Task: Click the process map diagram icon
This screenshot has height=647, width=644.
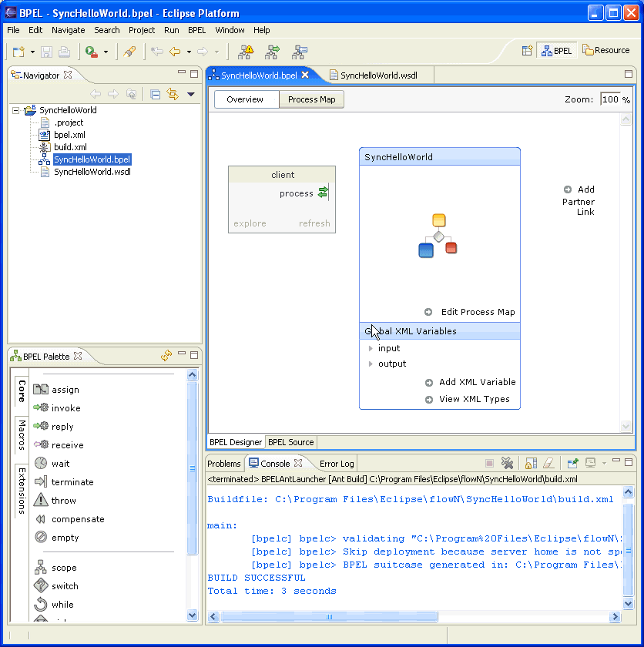Action: 438,236
